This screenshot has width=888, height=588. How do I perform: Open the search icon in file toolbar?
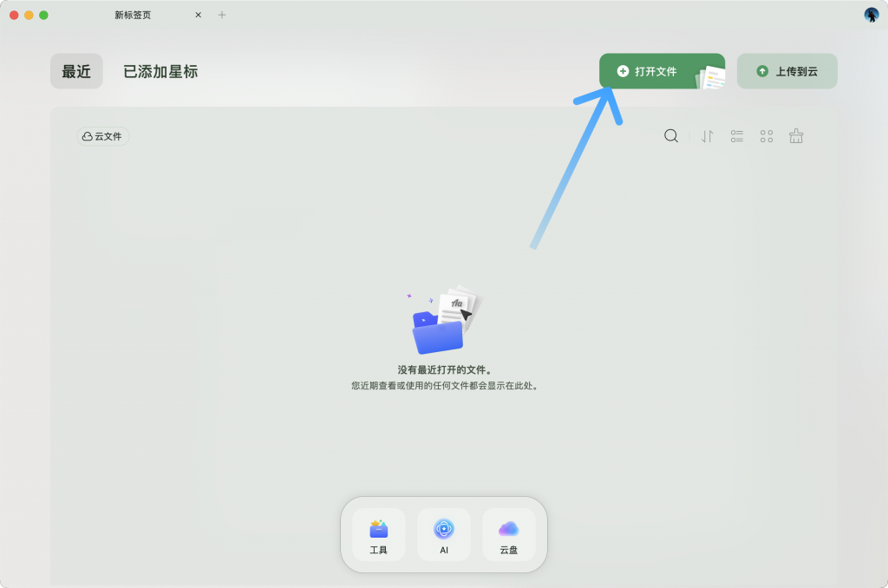point(671,136)
